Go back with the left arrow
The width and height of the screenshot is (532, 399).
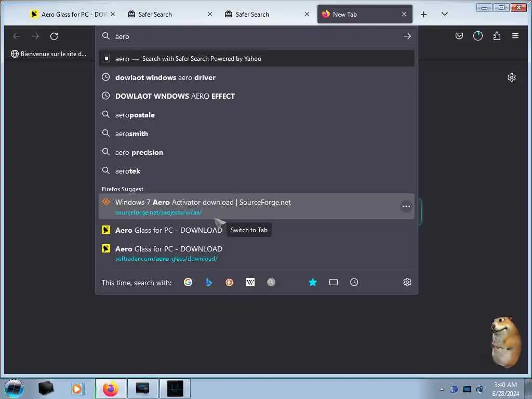pos(17,36)
